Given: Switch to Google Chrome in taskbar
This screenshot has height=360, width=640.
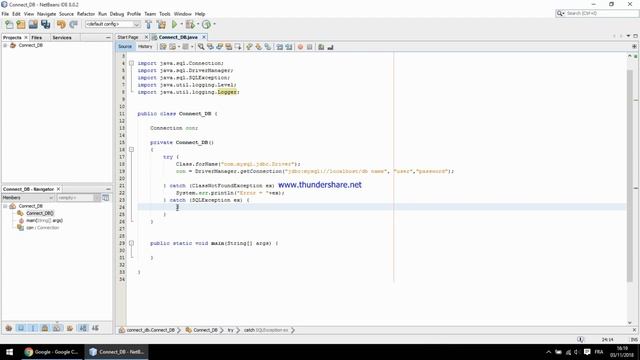Looking at the screenshot, I should click(x=51, y=352).
